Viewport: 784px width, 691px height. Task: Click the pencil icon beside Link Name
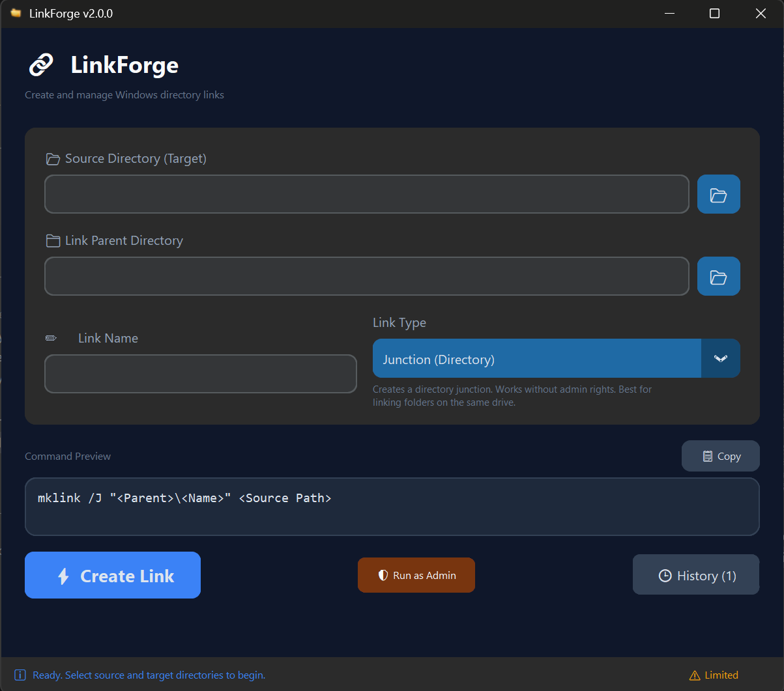click(x=51, y=338)
